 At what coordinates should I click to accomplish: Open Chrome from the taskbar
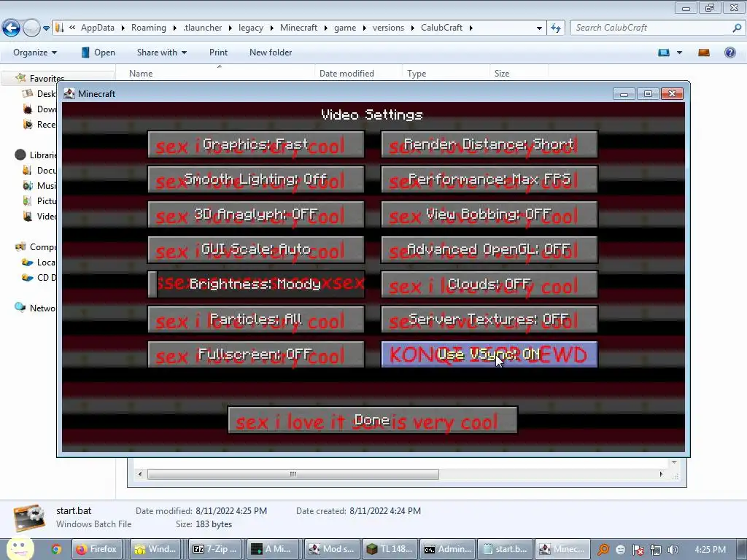click(56, 549)
